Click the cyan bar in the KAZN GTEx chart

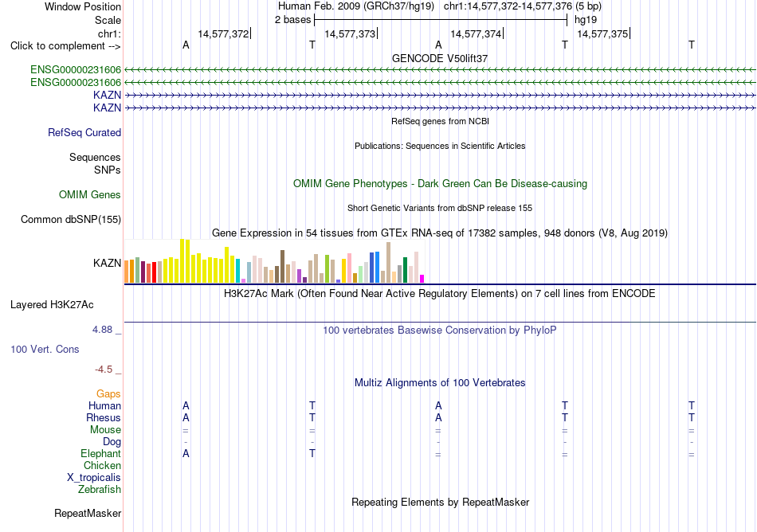coord(238,271)
